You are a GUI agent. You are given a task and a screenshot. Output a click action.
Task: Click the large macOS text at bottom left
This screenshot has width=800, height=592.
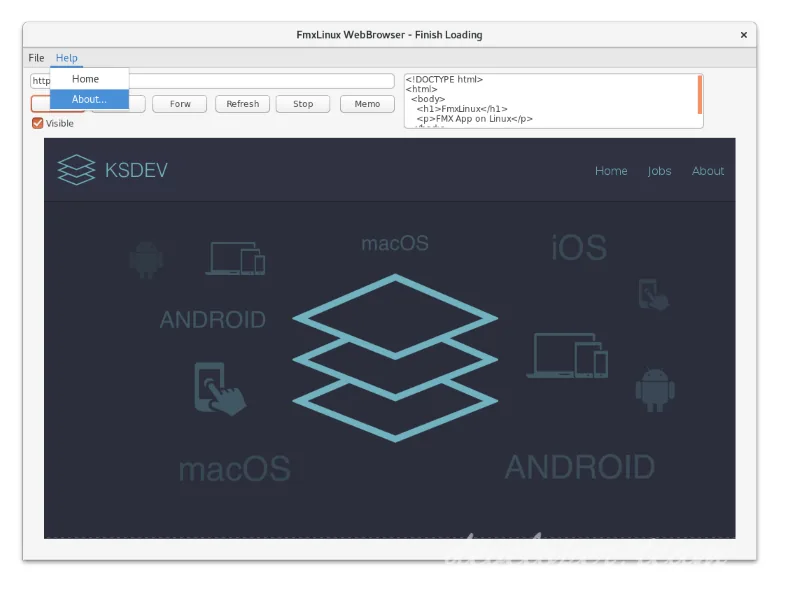point(235,469)
